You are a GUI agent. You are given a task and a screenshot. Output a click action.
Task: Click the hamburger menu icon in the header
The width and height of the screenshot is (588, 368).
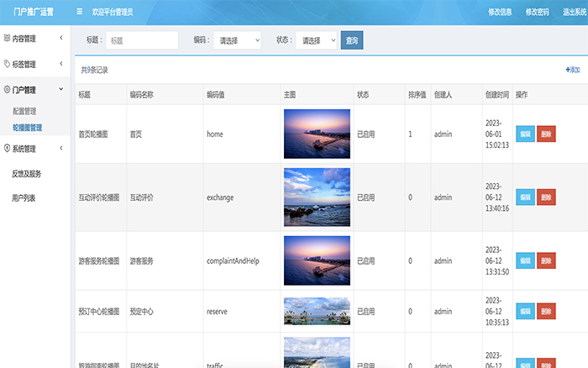[x=79, y=12]
